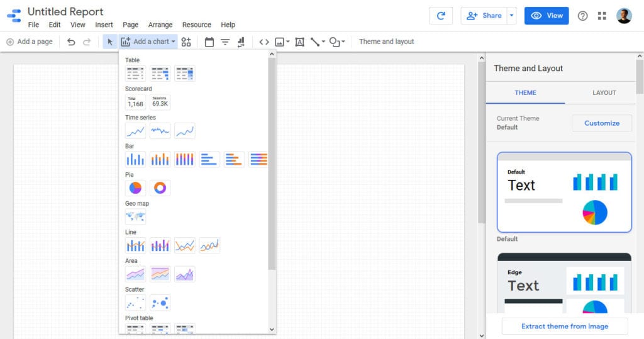Choose the stacked horizontal bar chart
This screenshot has height=339, width=644.
point(234,159)
